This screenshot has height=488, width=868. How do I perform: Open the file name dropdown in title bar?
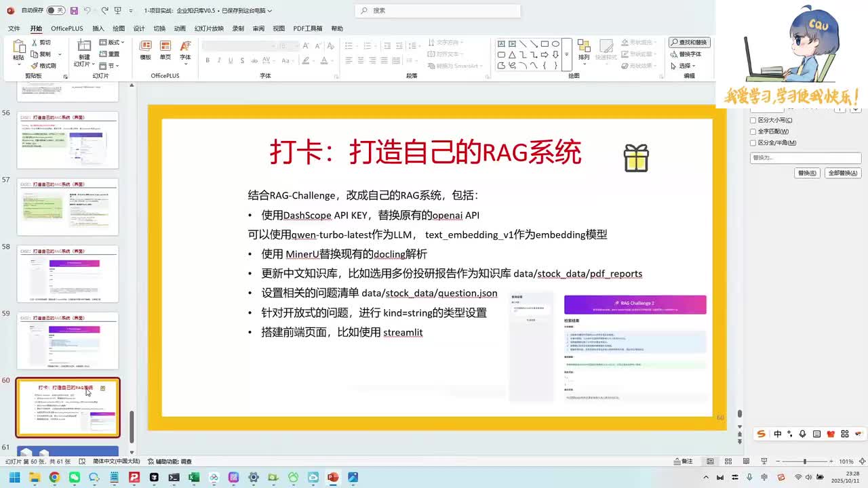[x=270, y=11]
